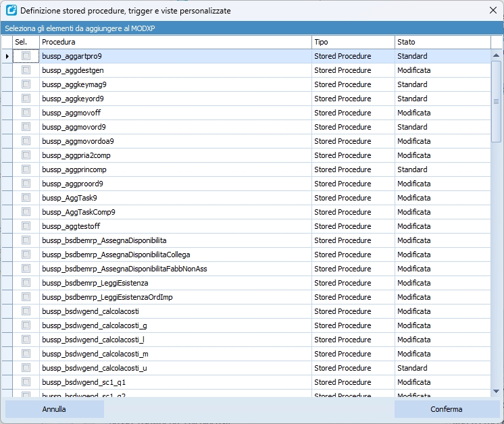The image size is (504, 424).
Task: Select checkbox next to bussp_aggdestgen
Action: click(x=26, y=70)
